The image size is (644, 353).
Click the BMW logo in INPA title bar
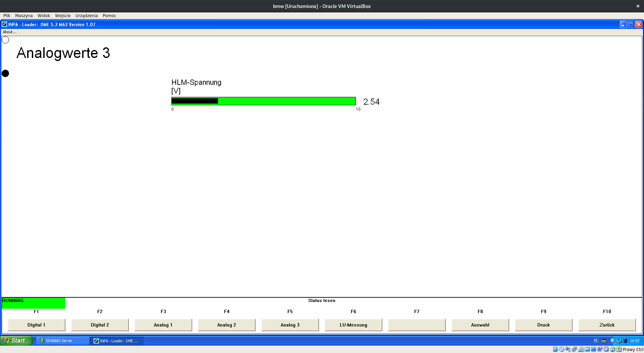pyautogui.click(x=4, y=24)
